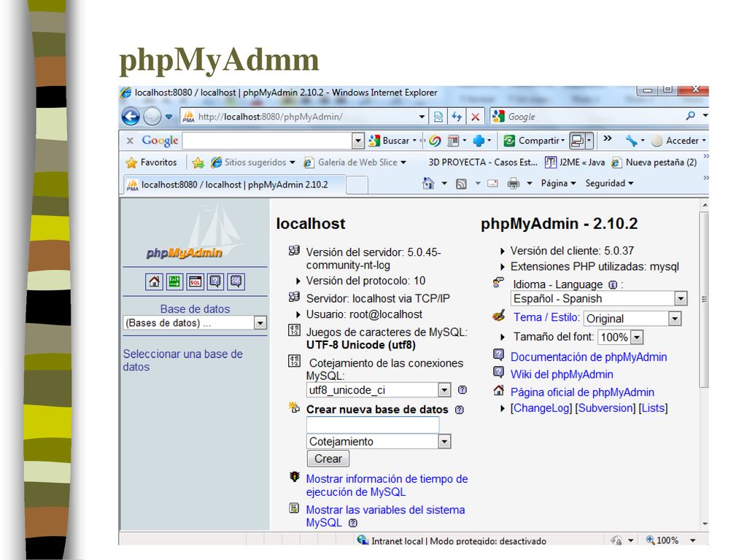Image resolution: width=747 pixels, height=560 pixels.
Task: Open Sitios sugeridos favorites item
Action: [253, 163]
